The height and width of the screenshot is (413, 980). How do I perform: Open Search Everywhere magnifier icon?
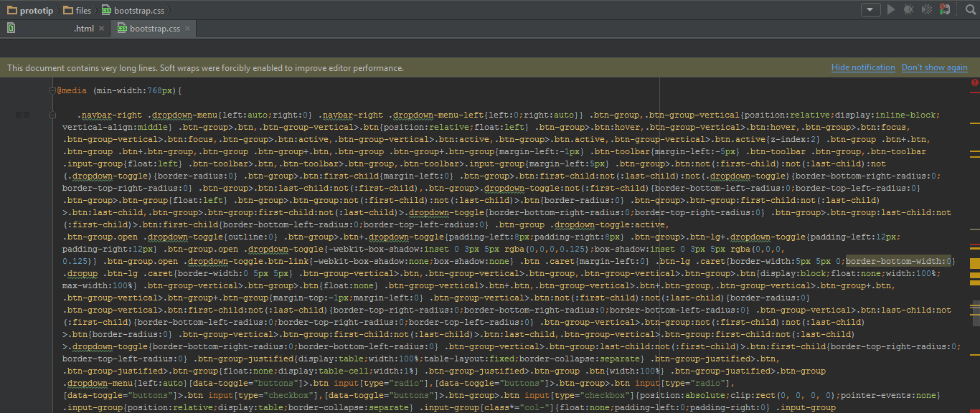pos(971,9)
